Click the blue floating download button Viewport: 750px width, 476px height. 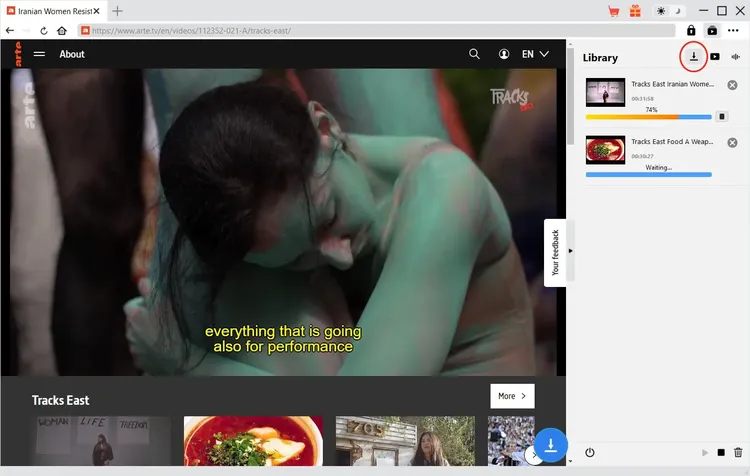point(550,444)
